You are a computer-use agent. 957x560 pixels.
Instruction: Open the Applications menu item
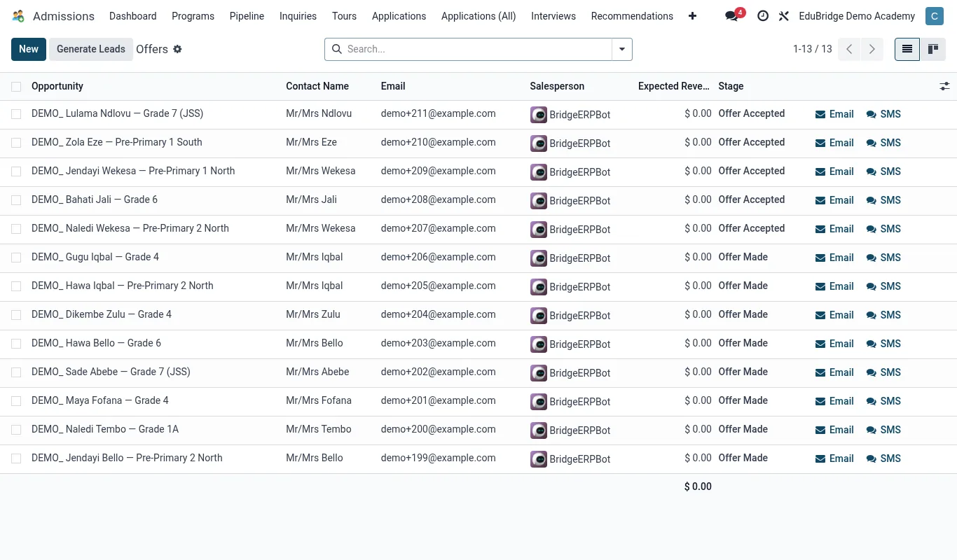point(399,16)
